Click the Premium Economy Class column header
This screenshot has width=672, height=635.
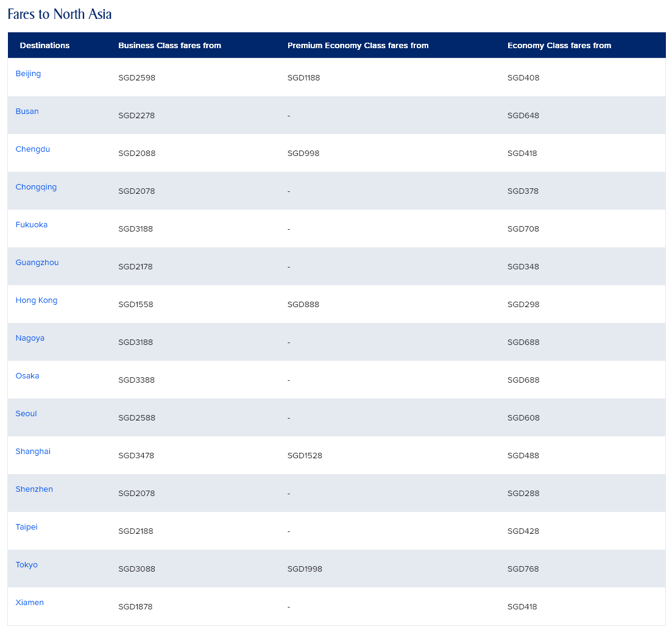click(x=358, y=46)
